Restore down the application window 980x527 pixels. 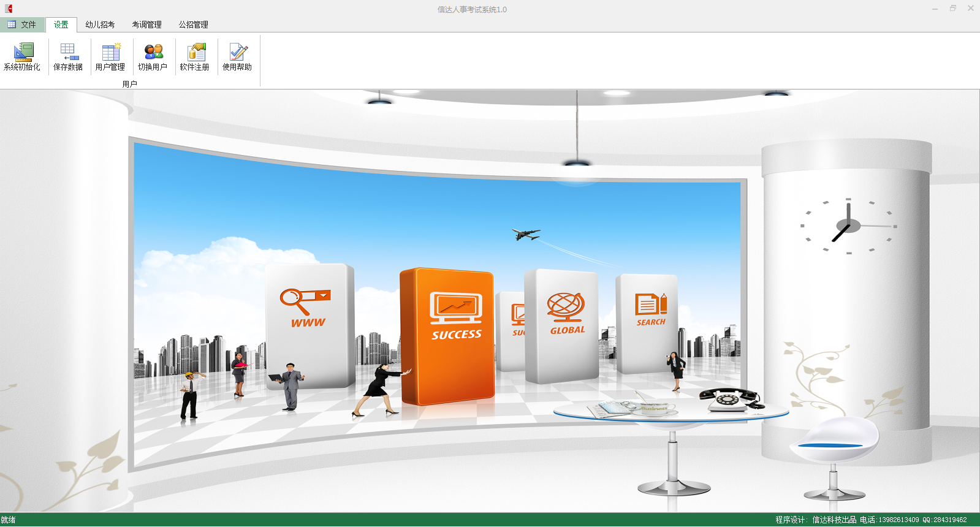pyautogui.click(x=953, y=9)
